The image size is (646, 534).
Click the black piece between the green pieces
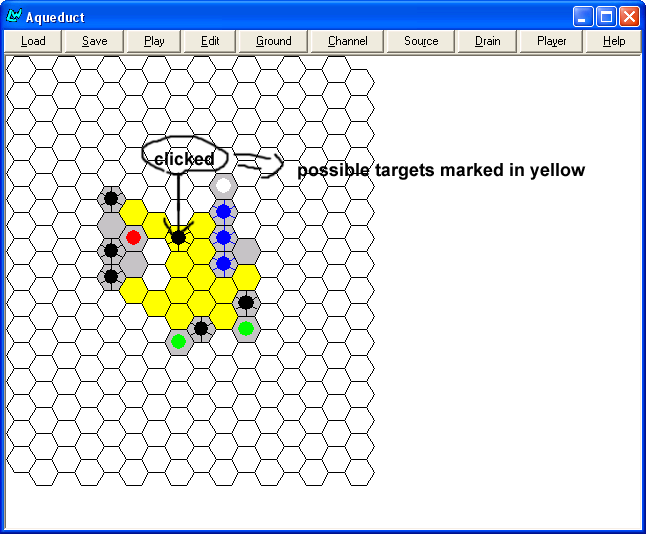pyautogui.click(x=201, y=328)
